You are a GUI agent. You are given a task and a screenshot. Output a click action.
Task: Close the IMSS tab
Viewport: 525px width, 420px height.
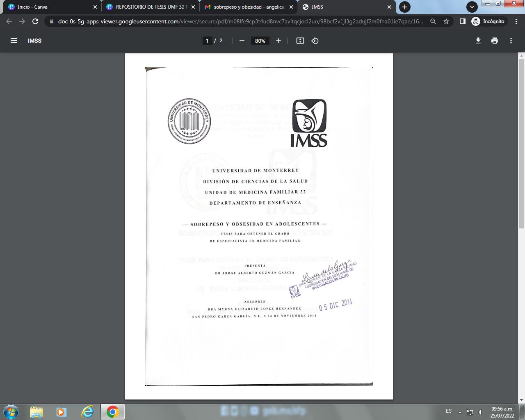[x=389, y=7]
